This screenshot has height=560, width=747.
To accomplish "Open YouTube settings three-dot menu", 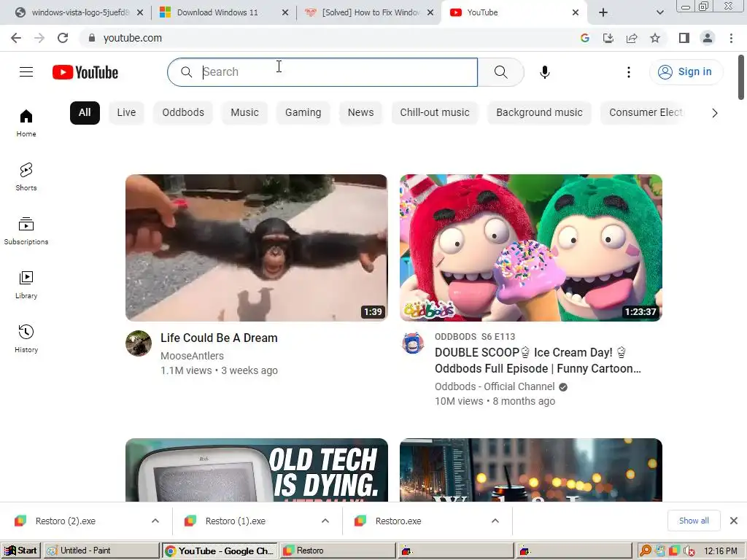I will (x=629, y=72).
